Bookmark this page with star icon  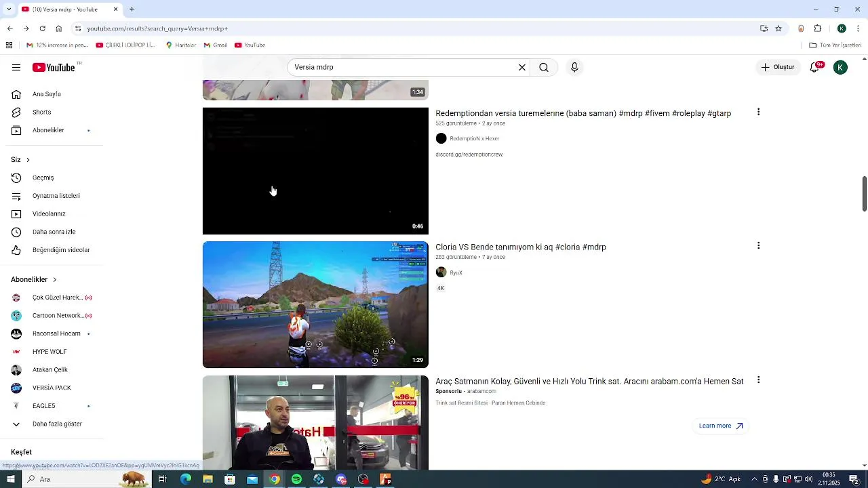point(778,28)
